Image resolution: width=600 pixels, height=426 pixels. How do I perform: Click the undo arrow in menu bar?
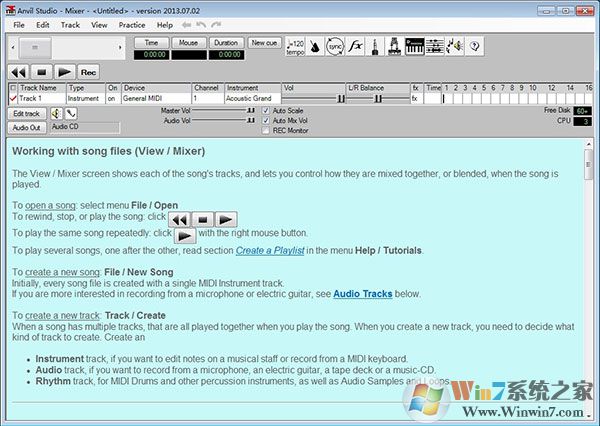pyautogui.click(x=201, y=25)
